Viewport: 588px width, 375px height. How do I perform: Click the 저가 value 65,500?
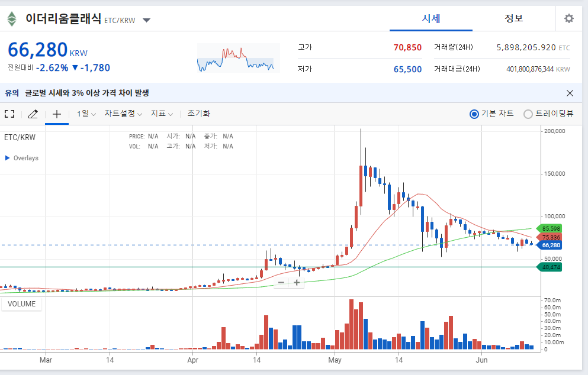407,69
